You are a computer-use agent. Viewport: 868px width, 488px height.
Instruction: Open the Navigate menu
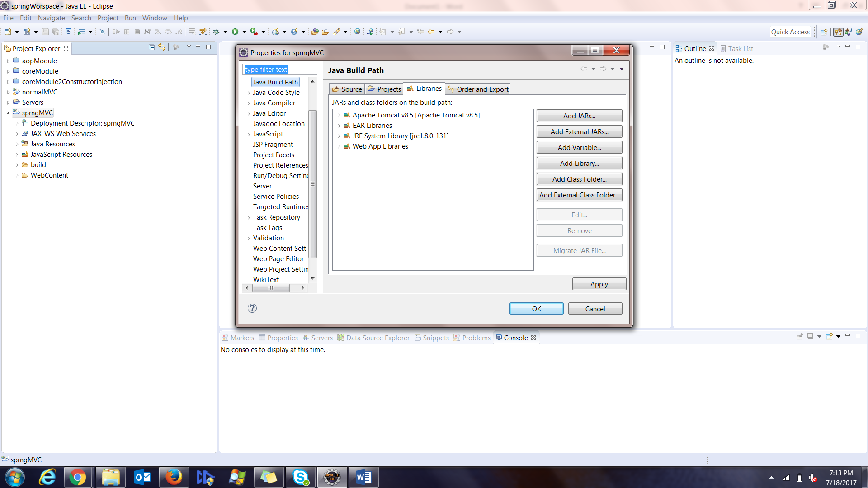click(51, 18)
